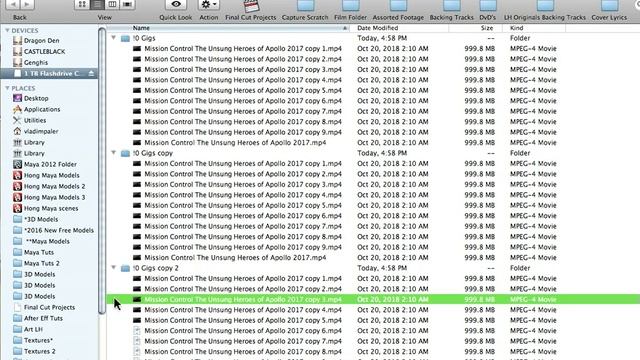Sort by Name column header
The width and height of the screenshot is (640, 360).
click(x=229, y=28)
